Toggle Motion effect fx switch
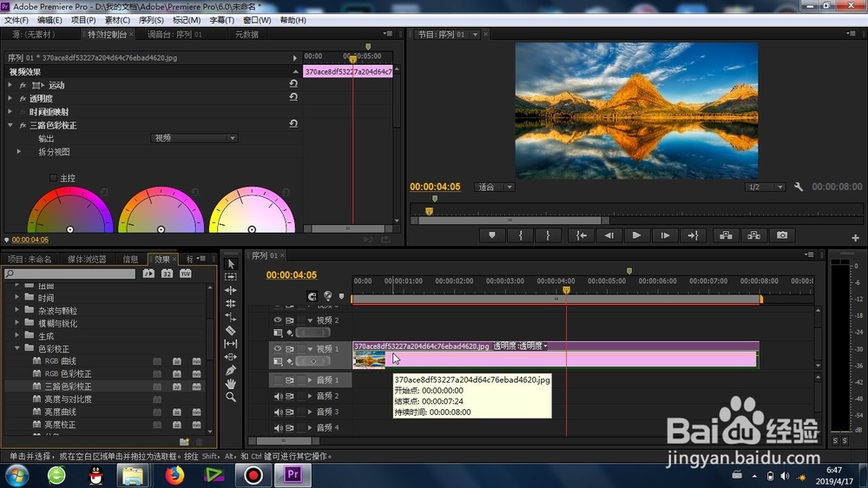Screen dimensions: 868x488 pos(23,85)
